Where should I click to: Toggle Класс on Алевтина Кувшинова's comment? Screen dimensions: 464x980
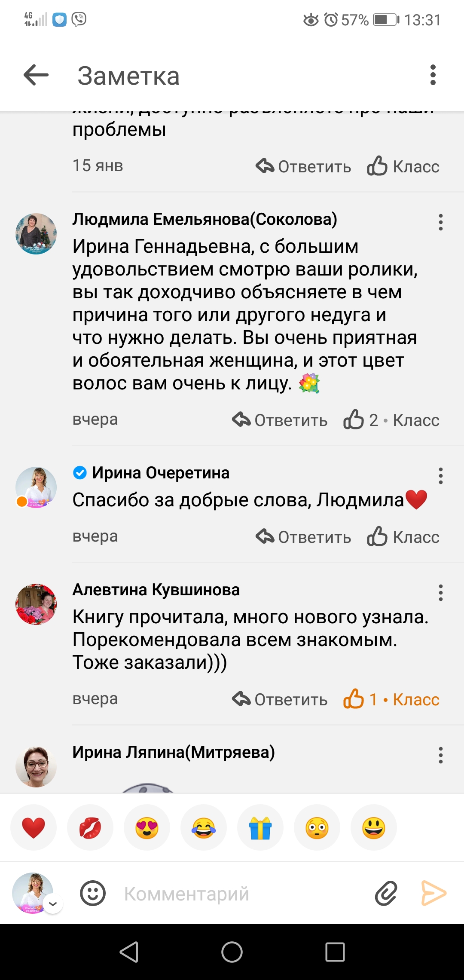[391, 699]
